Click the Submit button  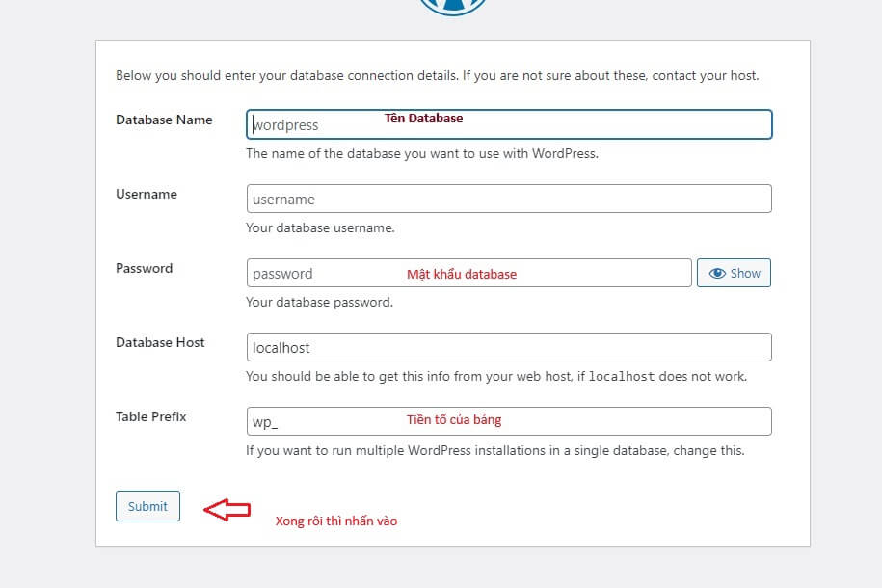click(x=147, y=505)
